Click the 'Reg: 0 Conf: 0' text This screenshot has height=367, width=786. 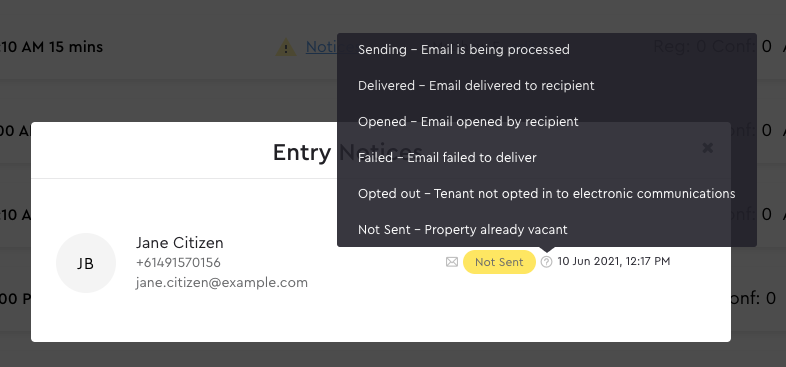tap(712, 47)
